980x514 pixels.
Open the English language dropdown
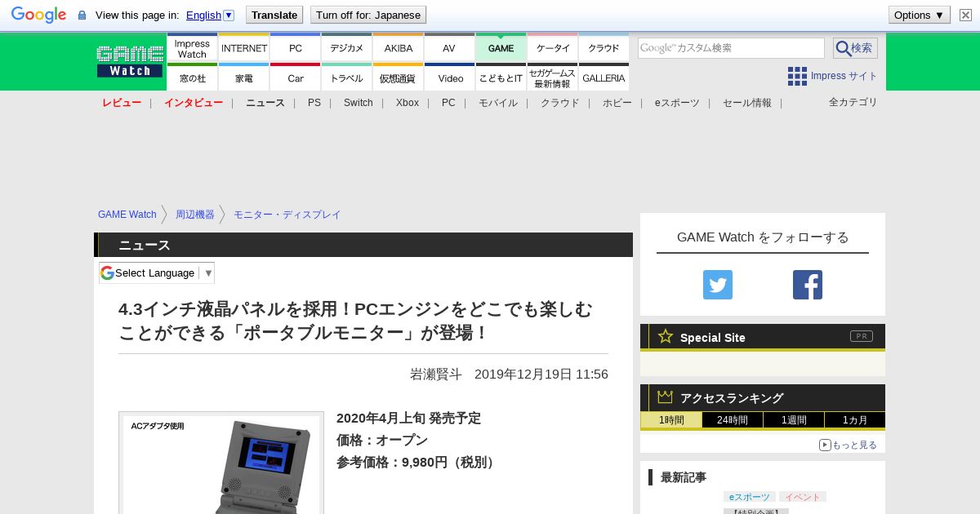click(x=210, y=15)
